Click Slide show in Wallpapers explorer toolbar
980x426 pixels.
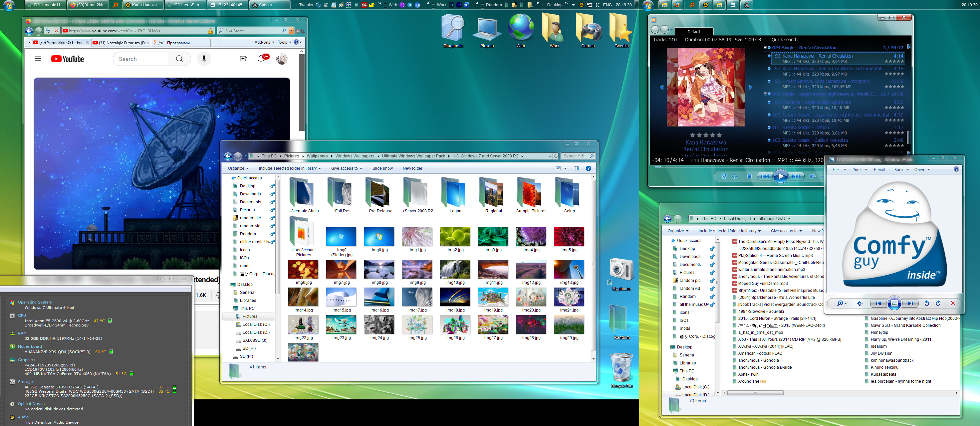click(x=382, y=168)
